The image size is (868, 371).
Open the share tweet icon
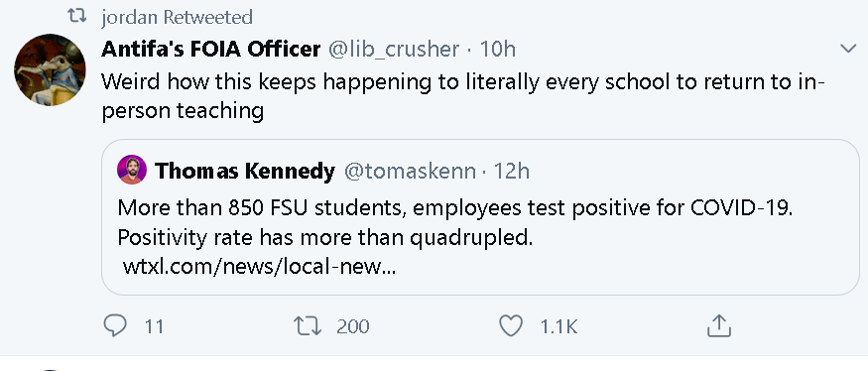coord(718,325)
